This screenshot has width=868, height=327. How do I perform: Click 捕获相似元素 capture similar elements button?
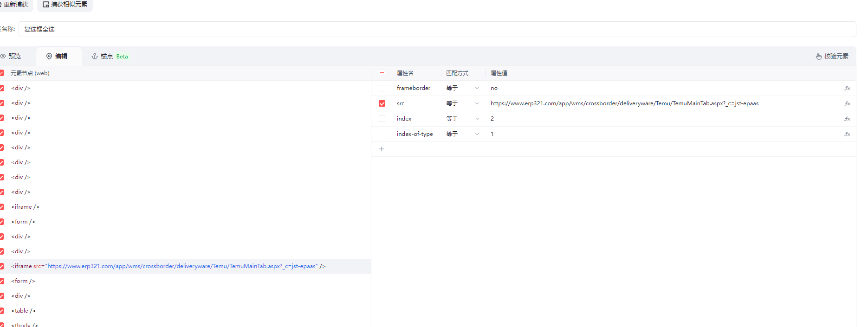(x=65, y=5)
